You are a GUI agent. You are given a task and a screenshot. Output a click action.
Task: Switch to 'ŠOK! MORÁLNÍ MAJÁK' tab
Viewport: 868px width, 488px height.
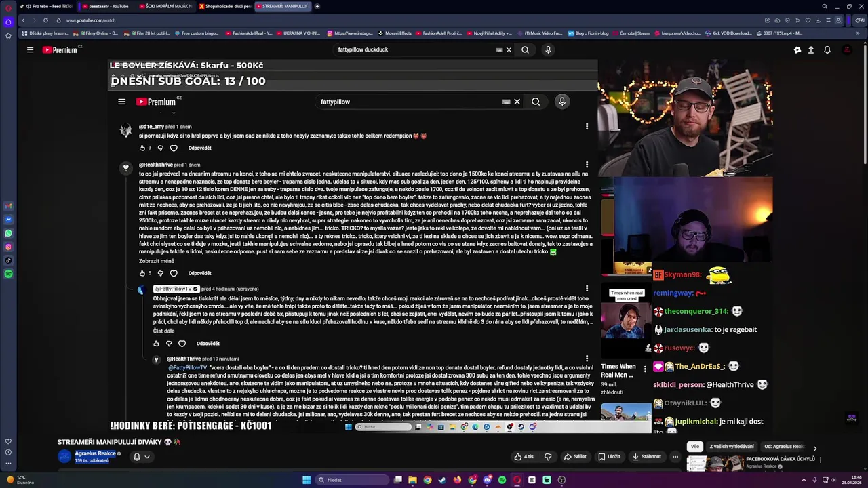pyautogui.click(x=165, y=6)
